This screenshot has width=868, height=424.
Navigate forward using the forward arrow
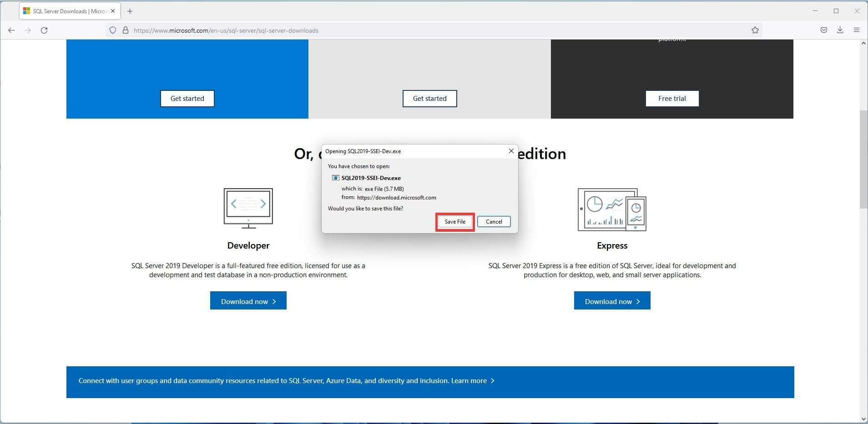point(28,30)
